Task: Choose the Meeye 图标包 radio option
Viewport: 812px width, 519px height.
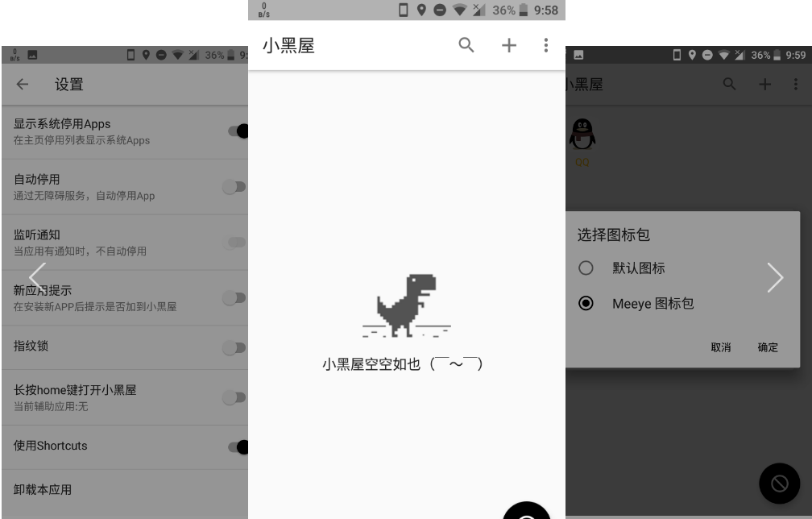Action: (586, 304)
